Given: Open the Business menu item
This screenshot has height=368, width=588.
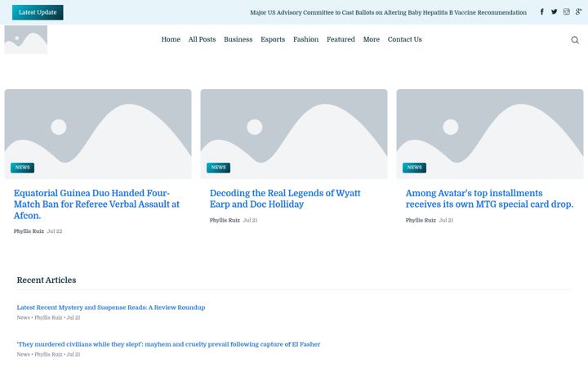Looking at the screenshot, I should [x=238, y=39].
